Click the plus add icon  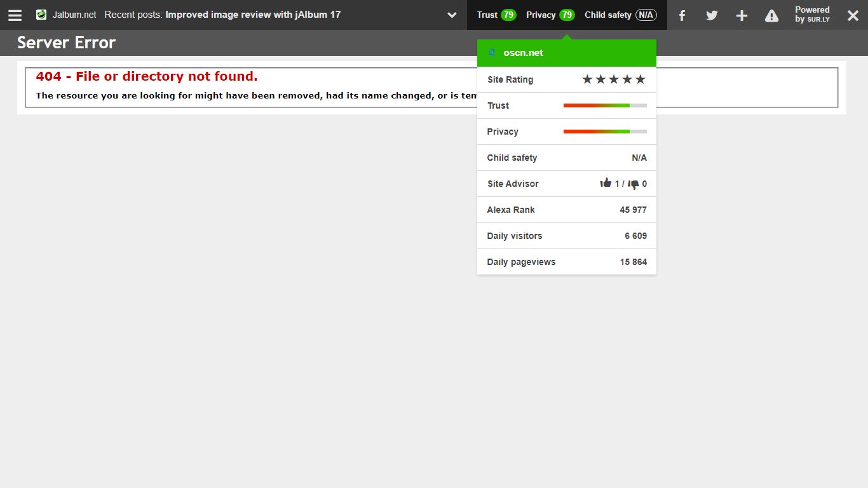742,15
